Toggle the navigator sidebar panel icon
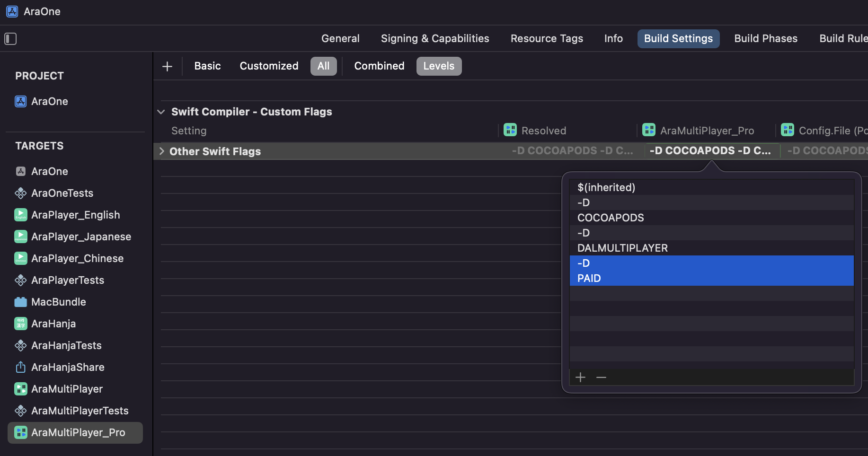The height and width of the screenshot is (456, 868). pos(10,39)
